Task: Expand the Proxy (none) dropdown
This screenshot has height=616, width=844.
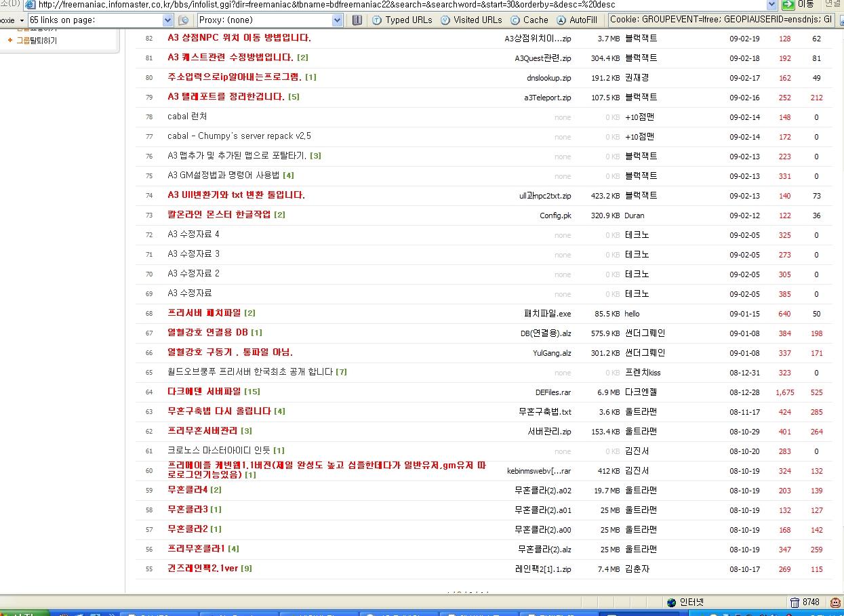Action: click(x=338, y=20)
